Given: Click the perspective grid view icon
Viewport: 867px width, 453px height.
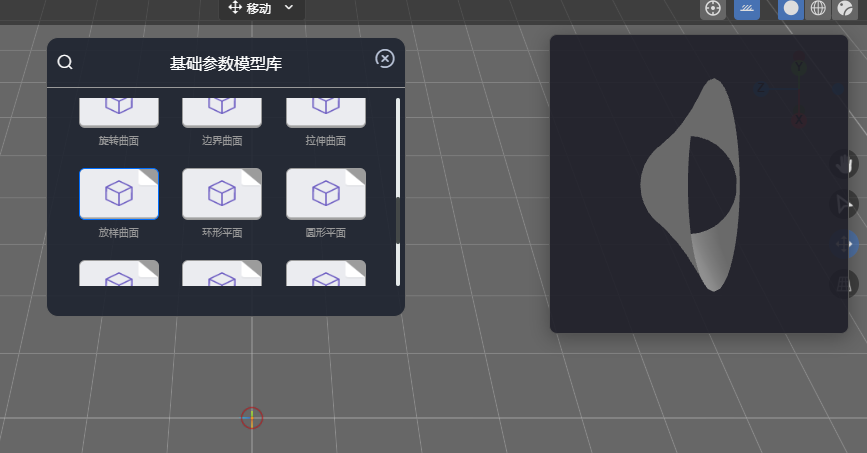Looking at the screenshot, I should 846,283.
